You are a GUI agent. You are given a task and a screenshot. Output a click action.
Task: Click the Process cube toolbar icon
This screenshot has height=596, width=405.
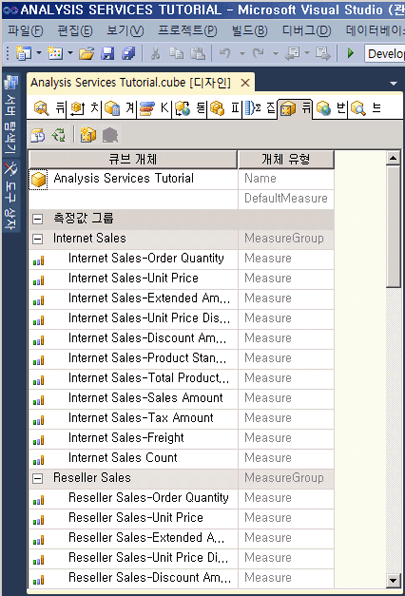pos(38,135)
